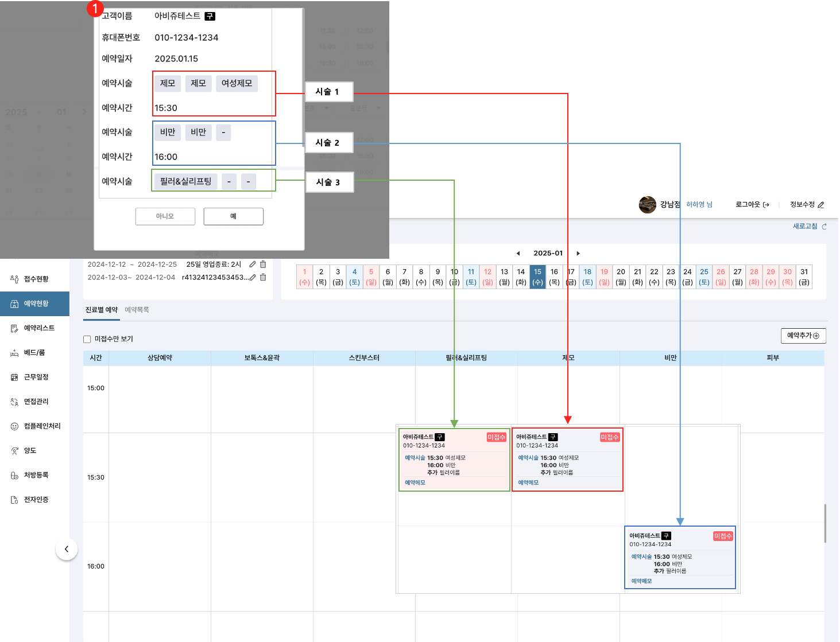840x642 pixels.
Task: Click the 상담예약 column header
Action: [160, 358]
